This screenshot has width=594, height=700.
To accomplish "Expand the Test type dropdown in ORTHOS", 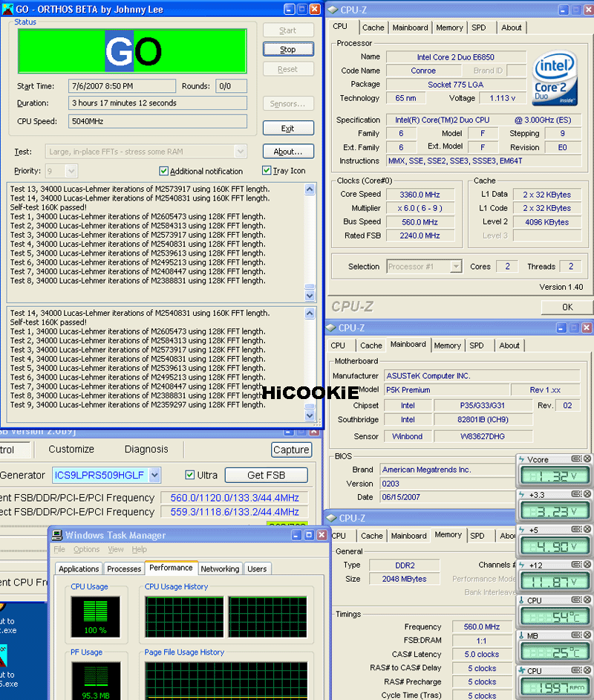I will (x=240, y=152).
